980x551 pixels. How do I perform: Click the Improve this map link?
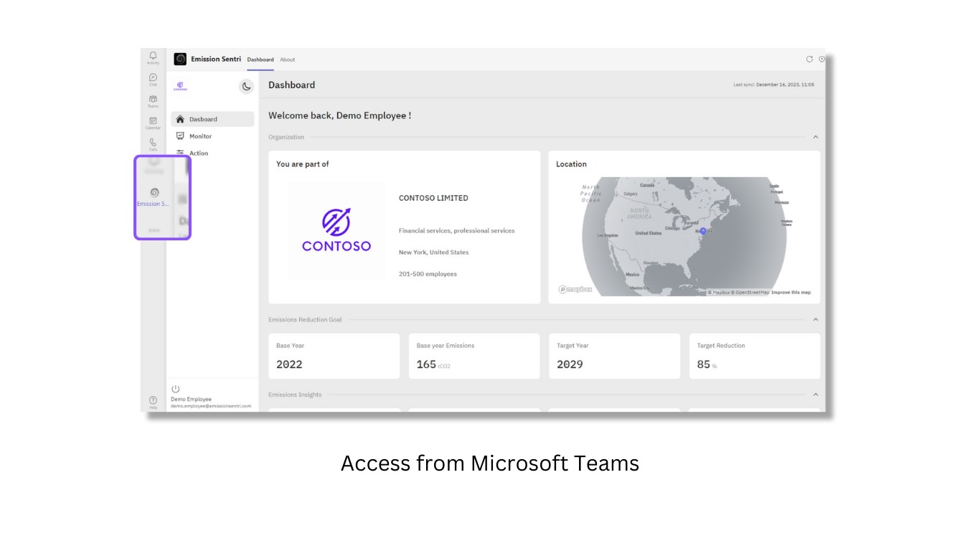(791, 292)
